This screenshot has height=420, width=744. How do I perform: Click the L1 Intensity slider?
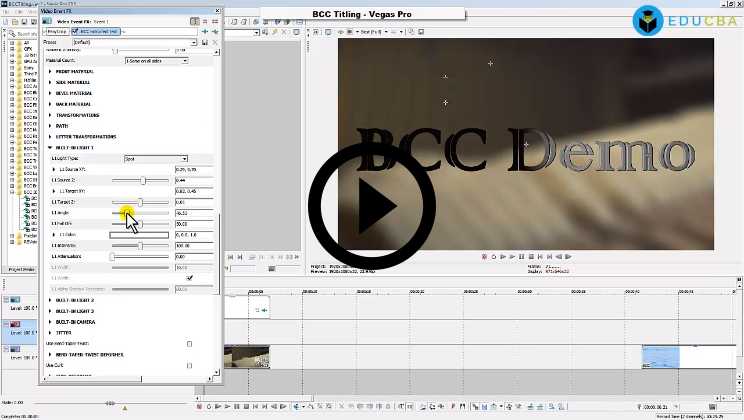(140, 246)
